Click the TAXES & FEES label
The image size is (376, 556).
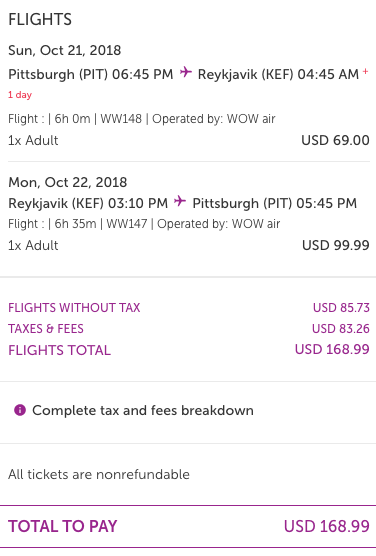[x=46, y=329]
